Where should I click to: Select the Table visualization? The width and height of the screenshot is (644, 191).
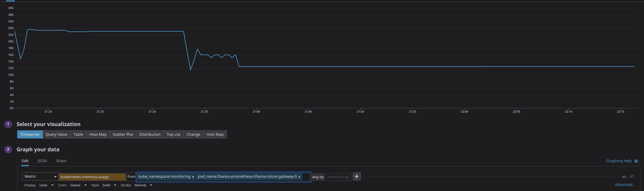78,134
